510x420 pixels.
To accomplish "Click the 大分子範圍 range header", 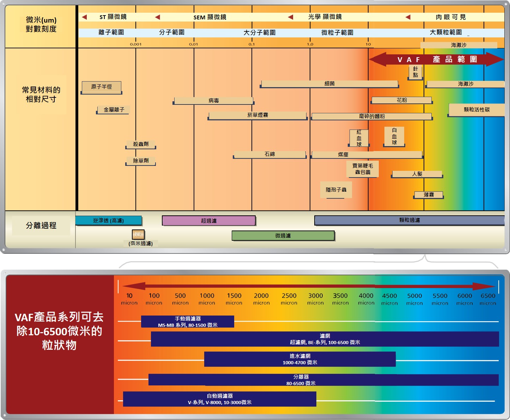I will click(260, 32).
